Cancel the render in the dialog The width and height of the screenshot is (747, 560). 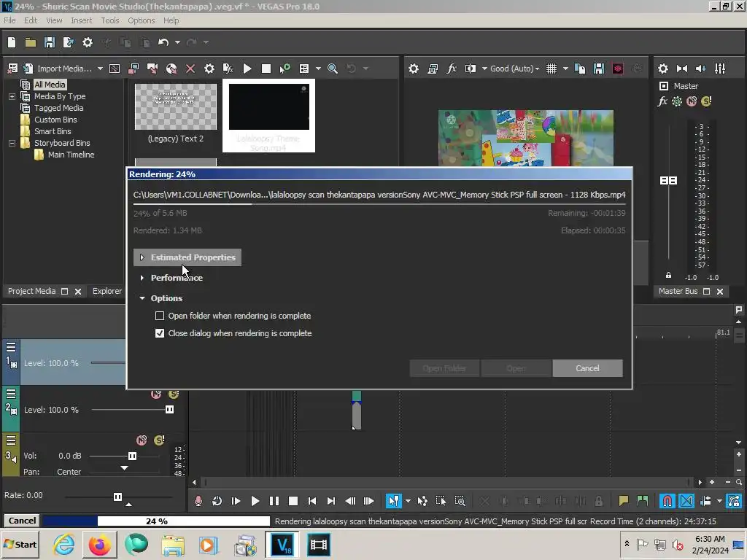coord(587,368)
